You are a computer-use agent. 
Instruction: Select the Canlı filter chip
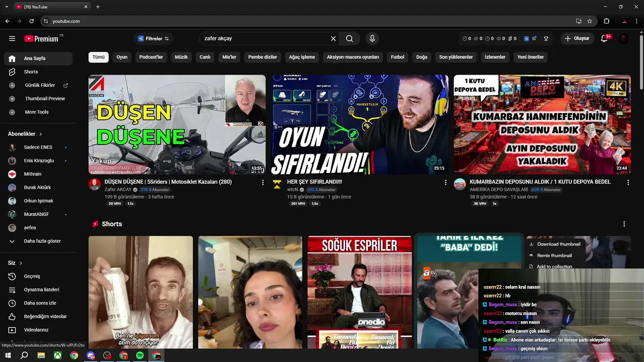(x=205, y=57)
